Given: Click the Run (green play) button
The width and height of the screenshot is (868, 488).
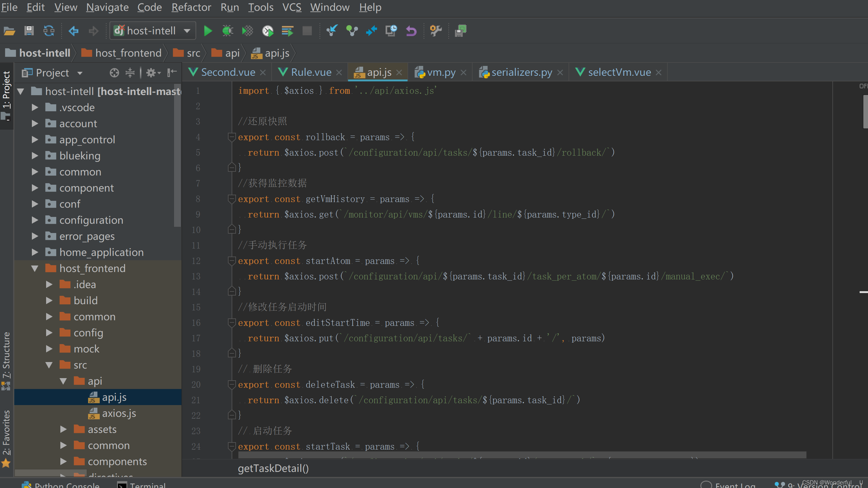Looking at the screenshot, I should [x=207, y=31].
